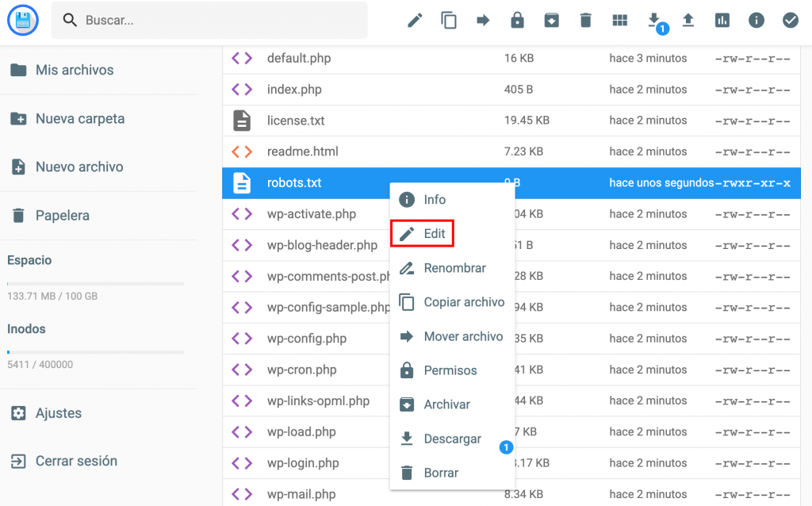Toggle select all with the checkmark icon
The height and width of the screenshot is (506, 812).
pos(790,20)
